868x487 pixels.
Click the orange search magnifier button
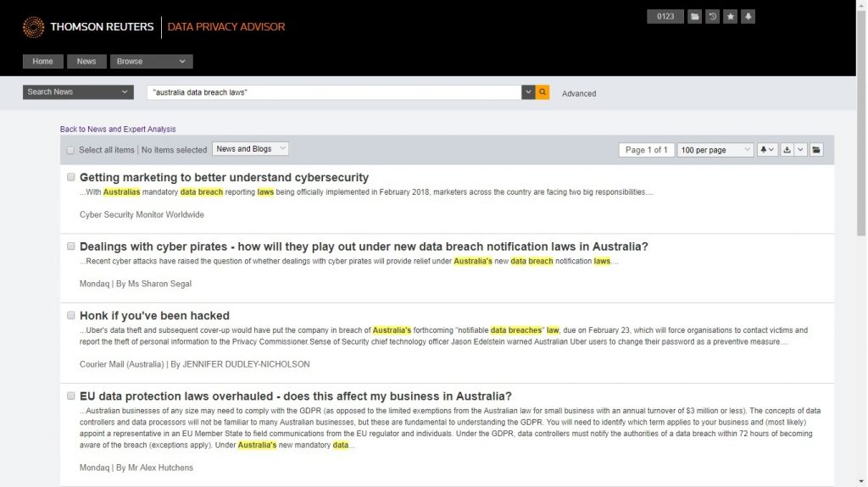tap(542, 92)
